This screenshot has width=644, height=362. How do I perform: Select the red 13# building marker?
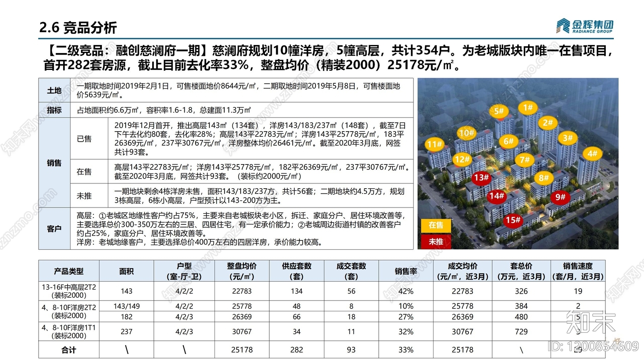tap(481, 177)
